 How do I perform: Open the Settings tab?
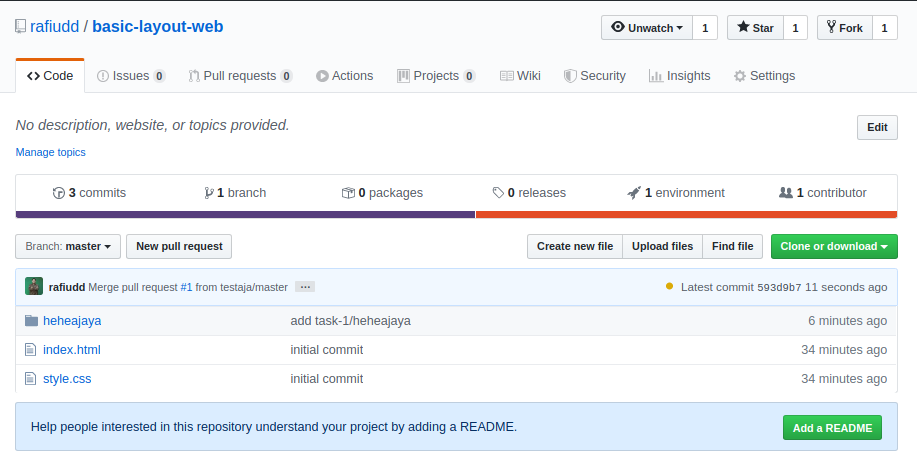pos(764,76)
